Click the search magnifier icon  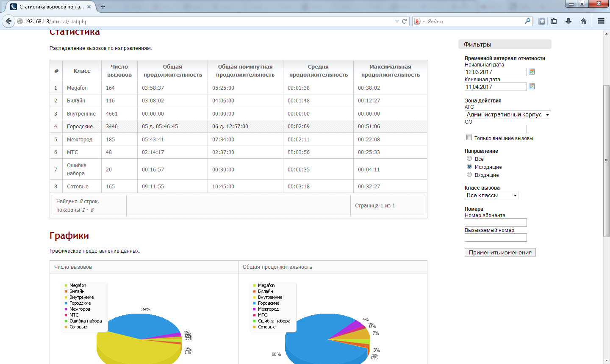(x=527, y=21)
